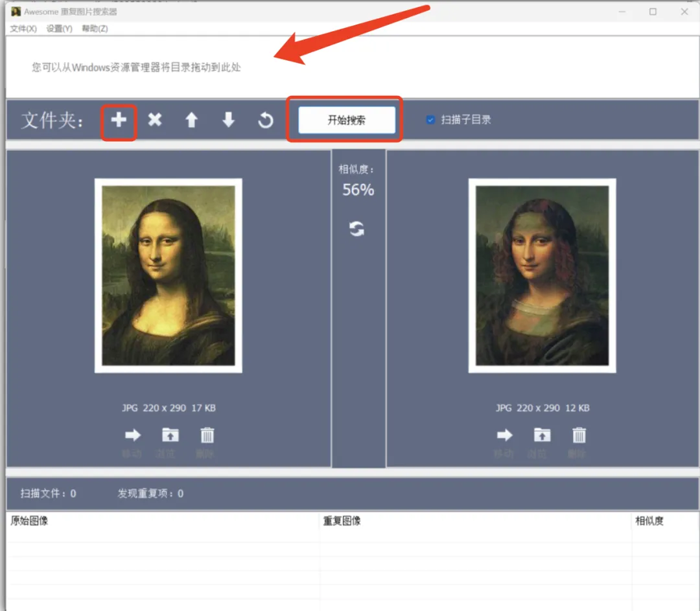
Task: Delete left image with trash icon
Action: point(207,435)
